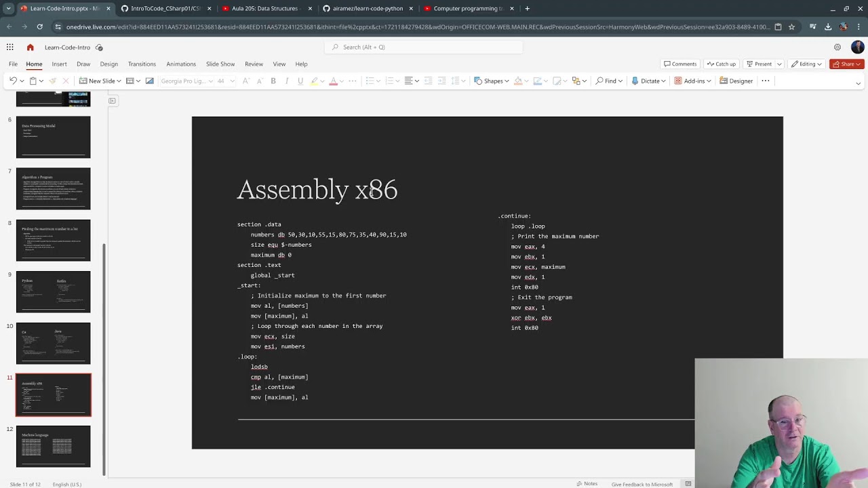
Task: Switch to the Aula 205 Data Structures browser tab
Action: 264,8
